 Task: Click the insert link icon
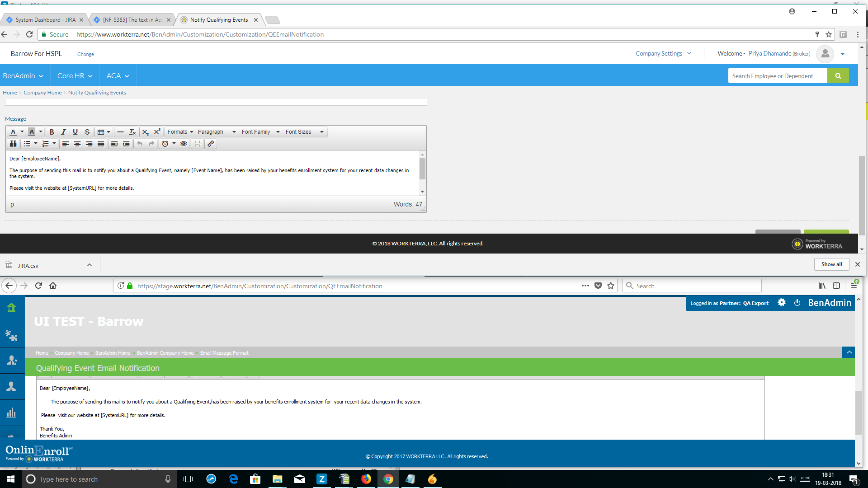pyautogui.click(x=211, y=144)
